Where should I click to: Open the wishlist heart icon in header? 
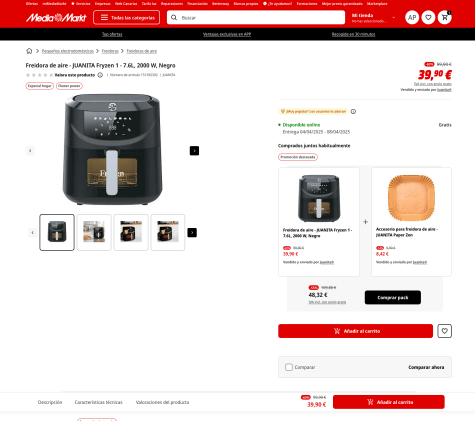428,17
